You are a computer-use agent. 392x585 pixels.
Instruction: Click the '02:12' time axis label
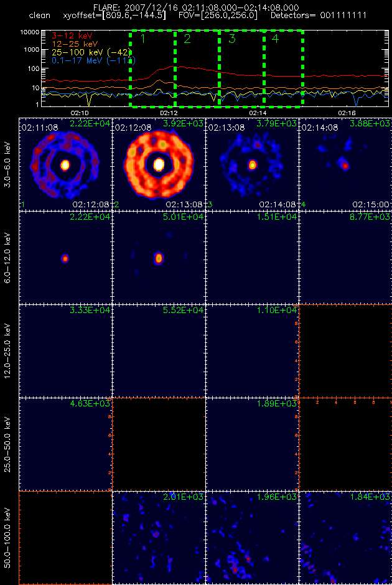pos(169,113)
